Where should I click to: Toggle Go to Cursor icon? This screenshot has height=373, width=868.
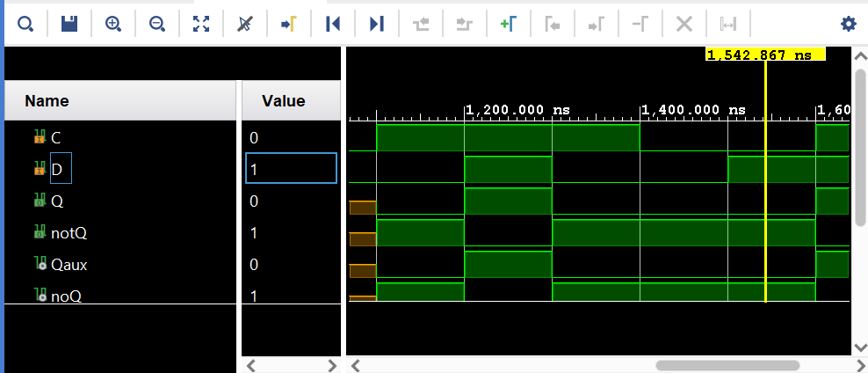tap(289, 24)
